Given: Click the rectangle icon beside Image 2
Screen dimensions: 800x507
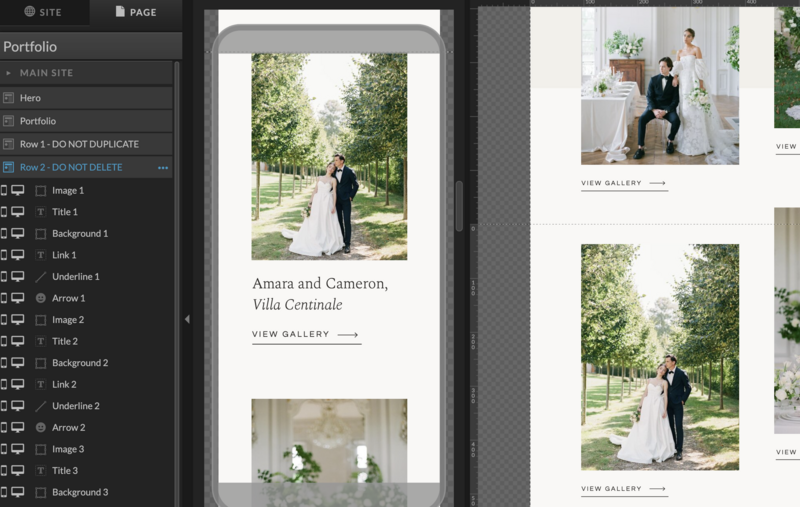Looking at the screenshot, I should (x=41, y=320).
